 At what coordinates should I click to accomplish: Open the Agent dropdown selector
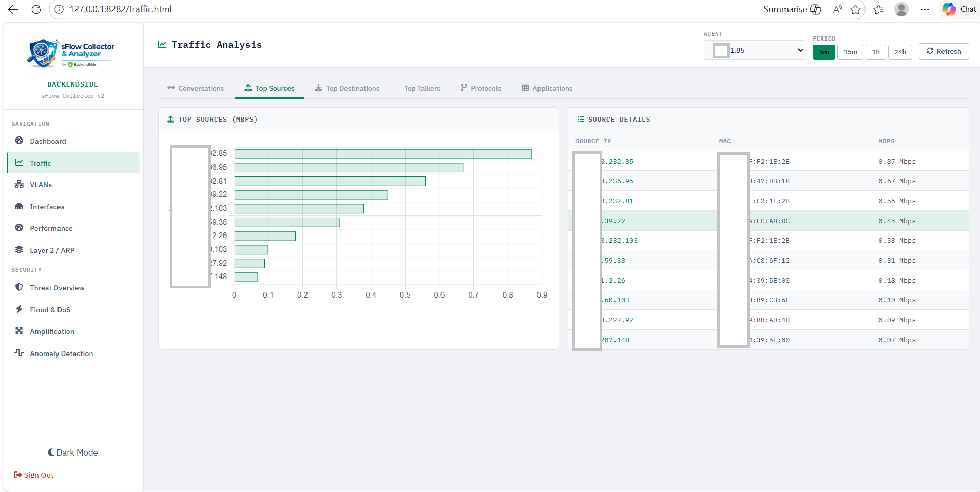coord(755,50)
